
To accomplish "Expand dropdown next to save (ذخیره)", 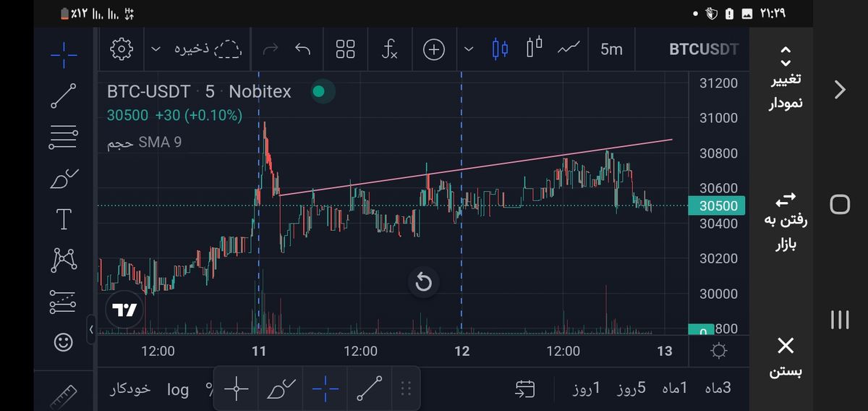I will (156, 49).
